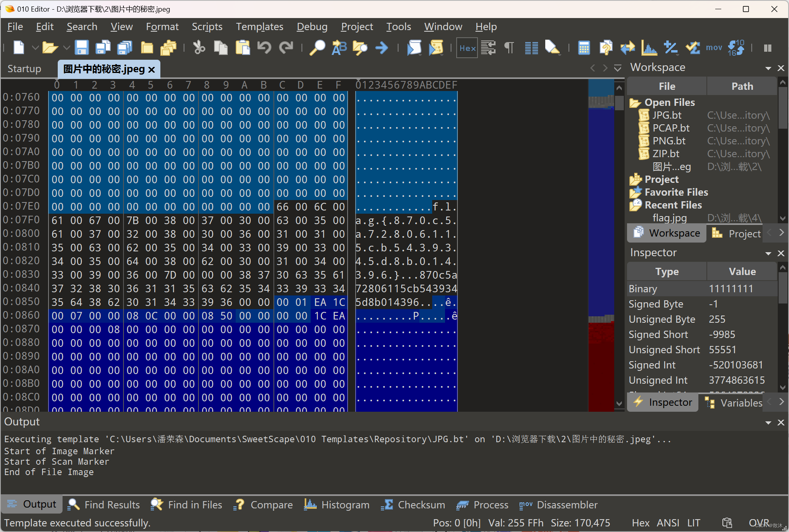Open the Calculator tool icon
The height and width of the screenshot is (532, 789).
click(584, 48)
